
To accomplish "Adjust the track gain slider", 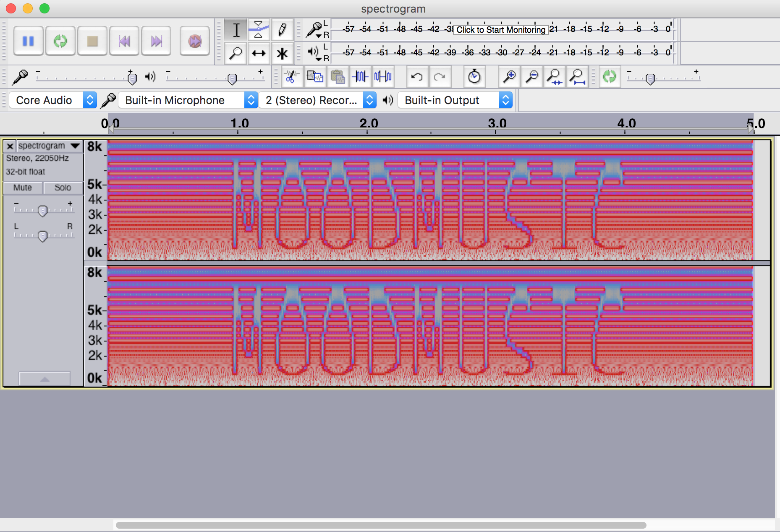I will click(42, 211).
